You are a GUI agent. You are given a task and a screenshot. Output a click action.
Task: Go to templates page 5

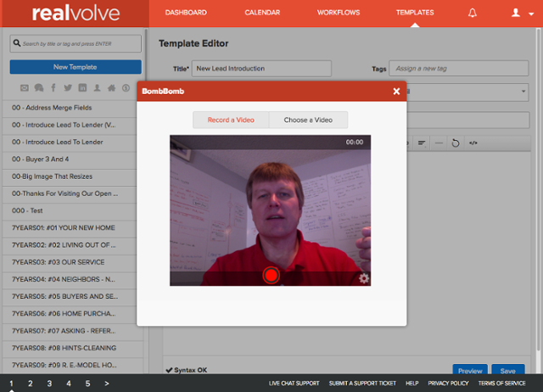pos(87,384)
